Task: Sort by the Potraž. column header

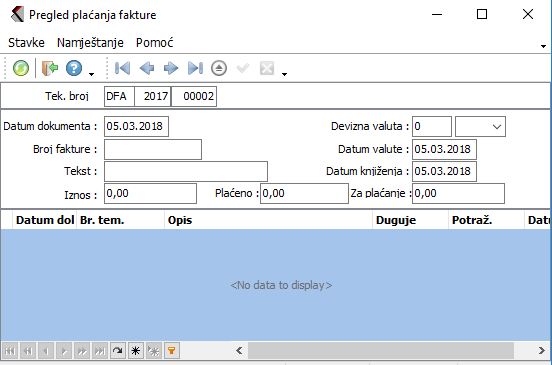Action: coord(487,220)
